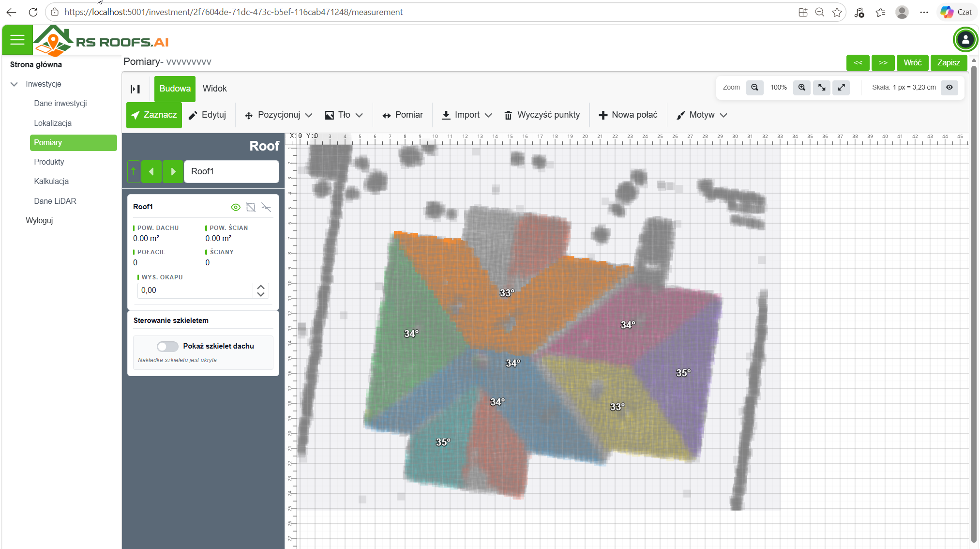Open the browser profile avatar
Screen dimensions: 980x549
pos(902,12)
